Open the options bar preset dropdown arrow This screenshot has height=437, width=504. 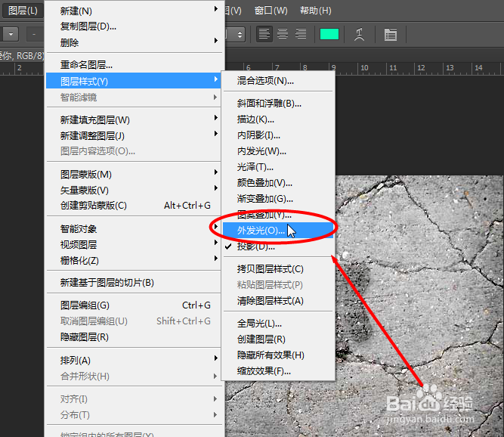11,34
